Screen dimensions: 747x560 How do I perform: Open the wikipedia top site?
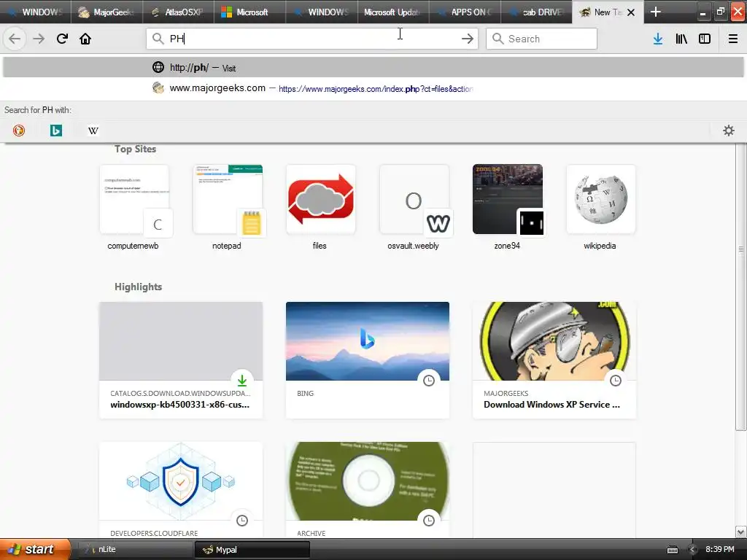[x=601, y=208]
